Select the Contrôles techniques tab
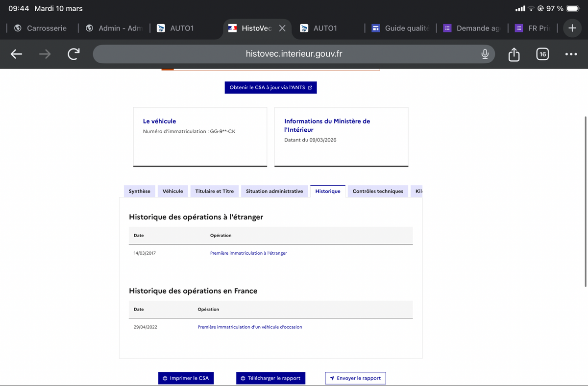588x386 pixels. click(x=378, y=191)
